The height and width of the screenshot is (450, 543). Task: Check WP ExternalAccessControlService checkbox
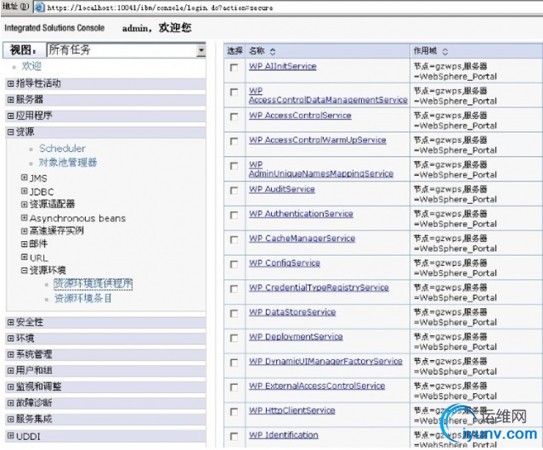[234, 387]
